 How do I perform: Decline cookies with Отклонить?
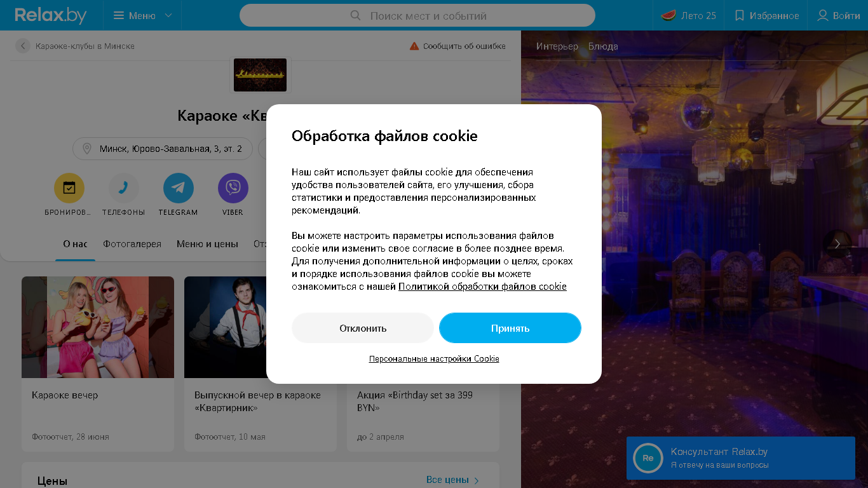click(363, 328)
